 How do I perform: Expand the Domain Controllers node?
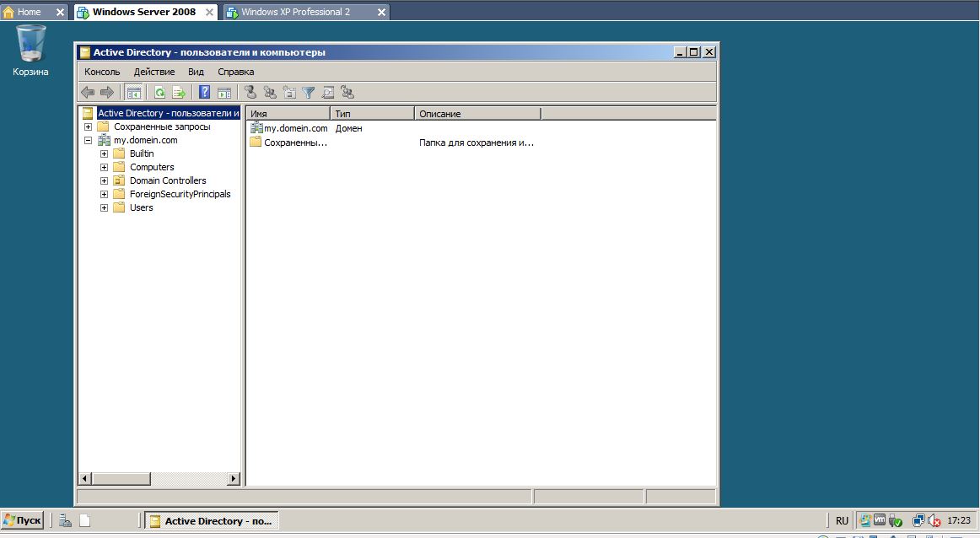pyautogui.click(x=104, y=180)
